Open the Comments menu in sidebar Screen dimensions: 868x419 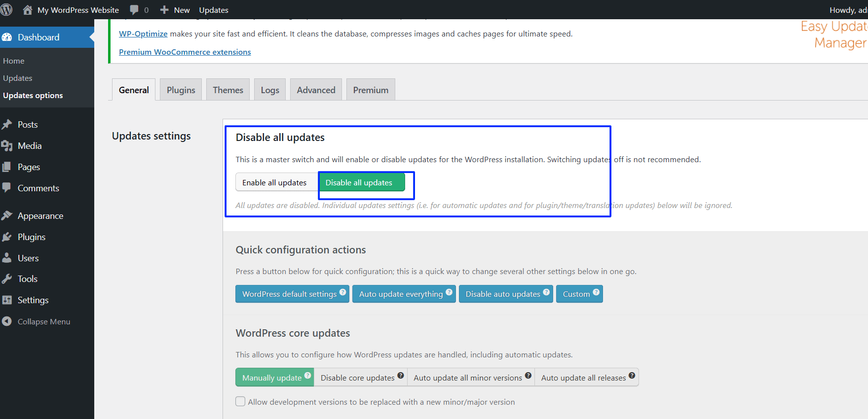(47, 188)
